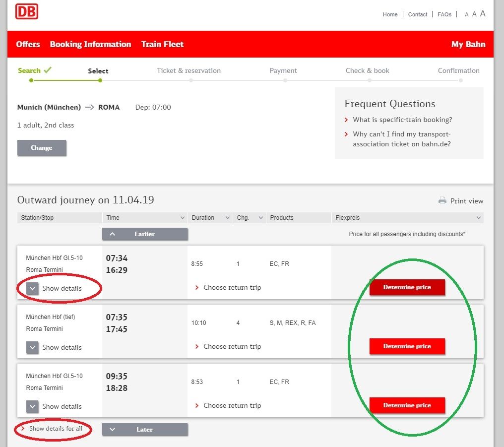Image resolution: width=504 pixels, height=447 pixels.
Task: Click the Payment step in the progress bar
Action: point(283,71)
